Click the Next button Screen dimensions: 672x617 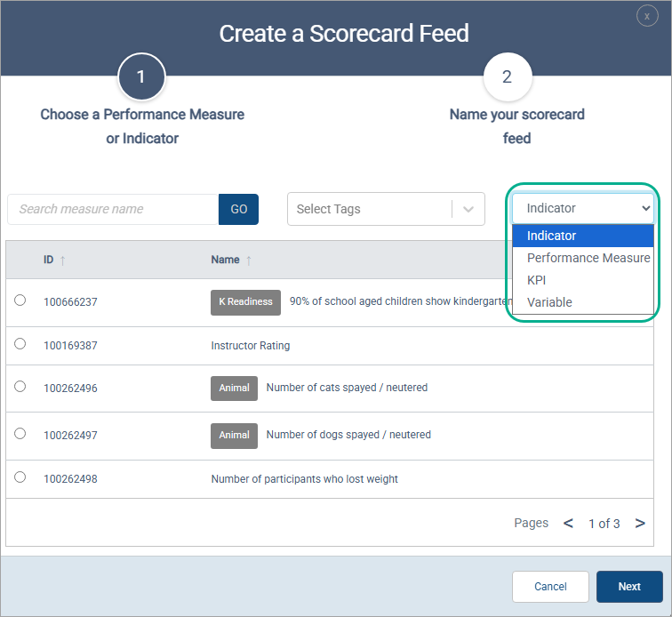pos(629,587)
